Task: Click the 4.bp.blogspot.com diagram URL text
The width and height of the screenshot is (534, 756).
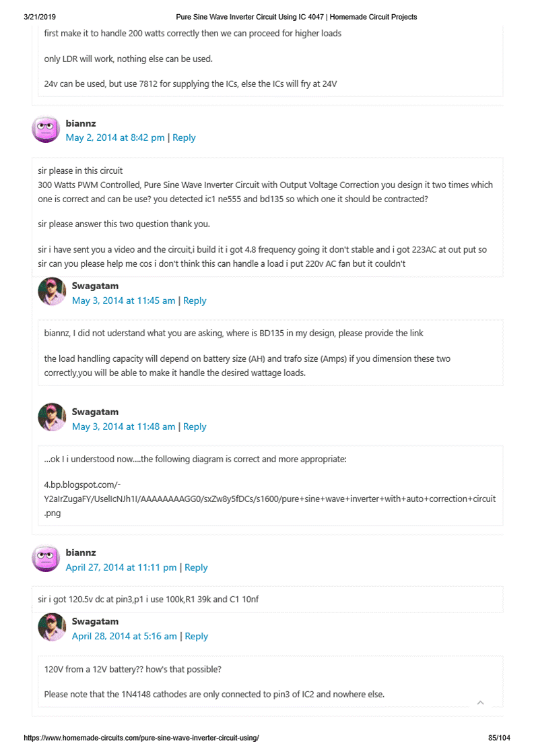Action: [x=269, y=499]
